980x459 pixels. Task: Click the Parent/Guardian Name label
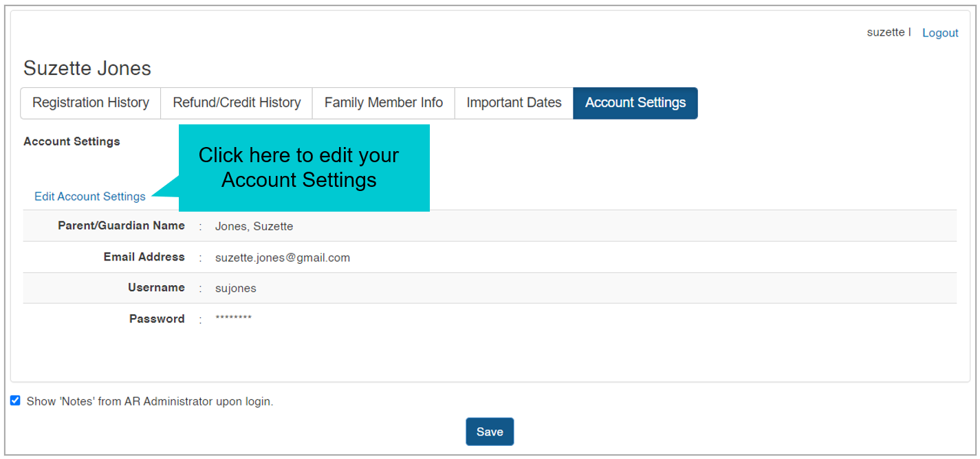pos(121,225)
